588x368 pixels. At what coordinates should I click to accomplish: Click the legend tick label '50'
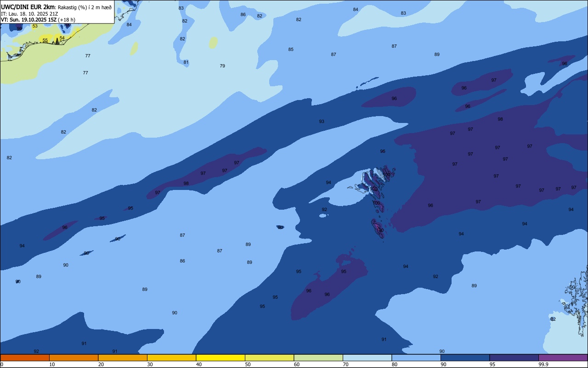(x=248, y=364)
